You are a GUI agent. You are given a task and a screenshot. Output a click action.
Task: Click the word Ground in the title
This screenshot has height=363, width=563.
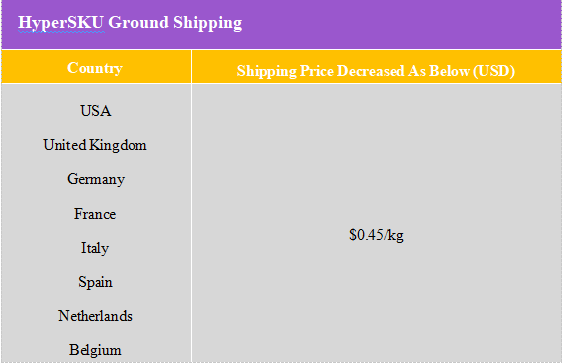coord(139,23)
